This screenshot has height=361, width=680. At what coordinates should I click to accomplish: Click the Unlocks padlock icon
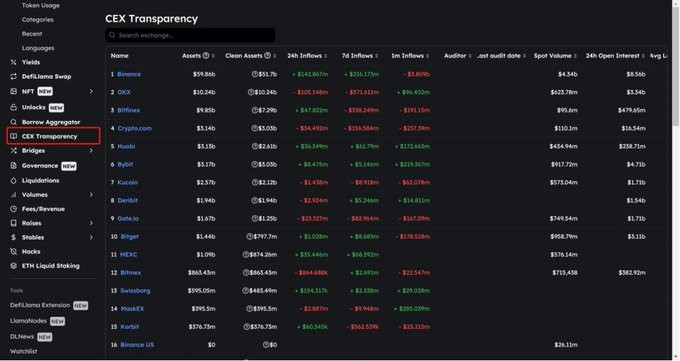13,107
